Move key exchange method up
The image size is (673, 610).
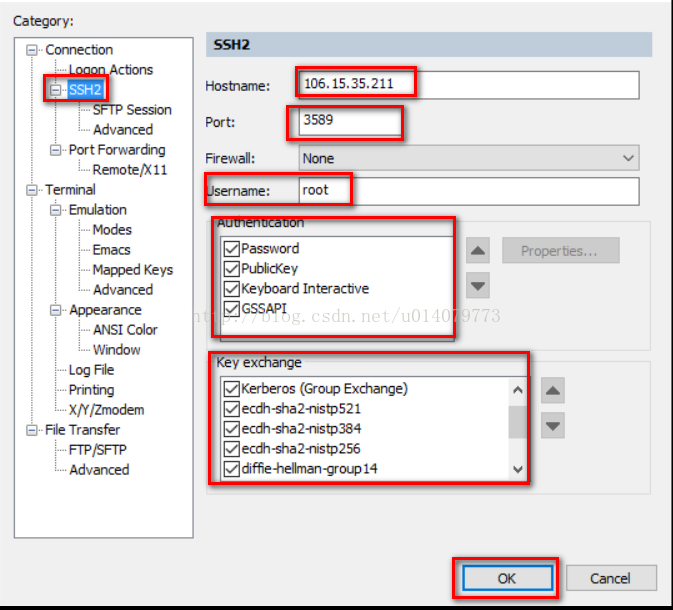pos(552,391)
